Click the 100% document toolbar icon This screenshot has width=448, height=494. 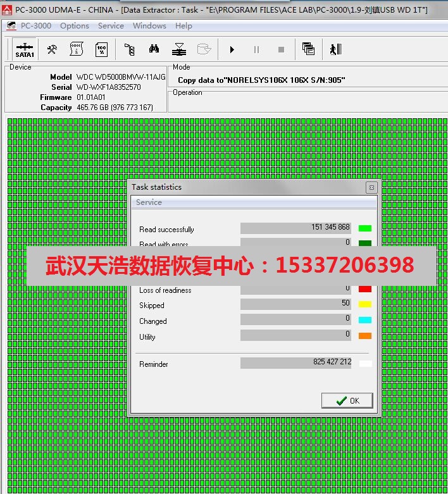(x=101, y=49)
